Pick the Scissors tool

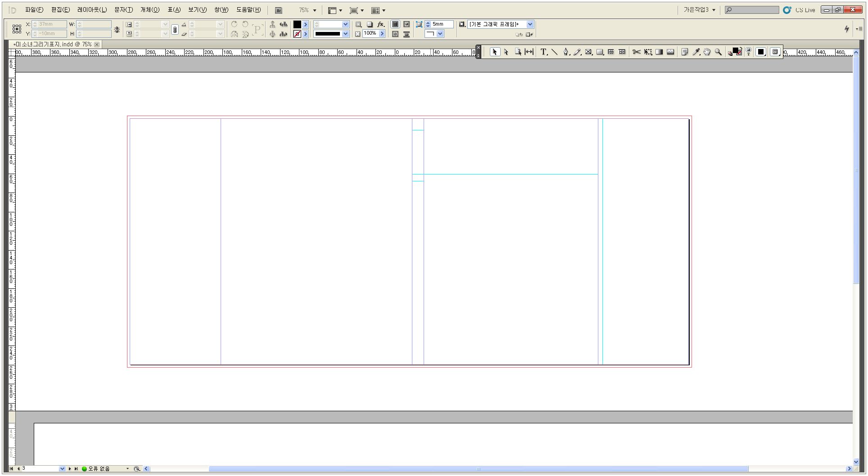[636, 52]
